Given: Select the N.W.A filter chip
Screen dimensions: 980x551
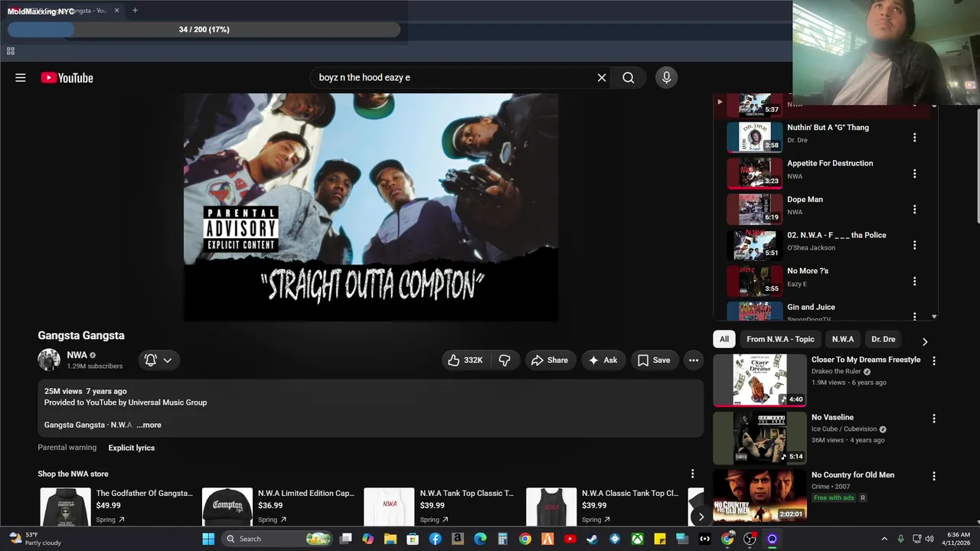Looking at the screenshot, I should click(843, 339).
